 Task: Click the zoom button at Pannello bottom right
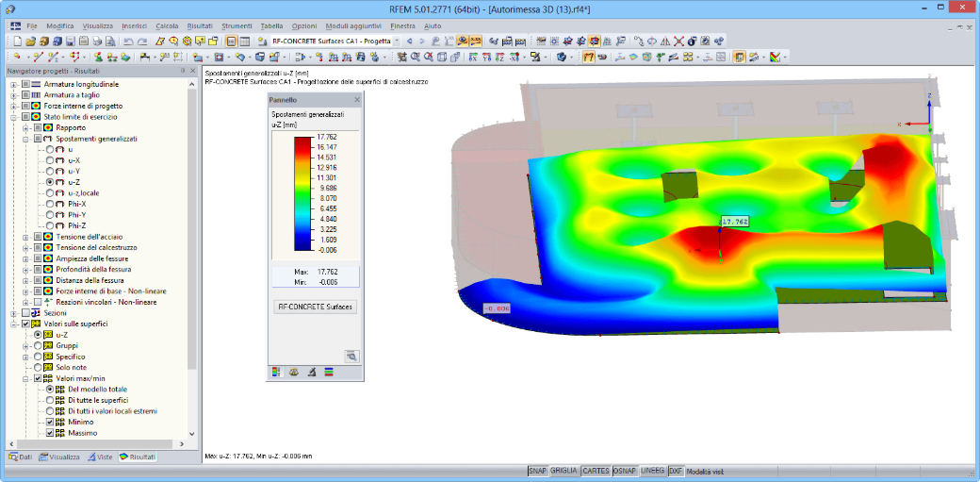(351, 357)
